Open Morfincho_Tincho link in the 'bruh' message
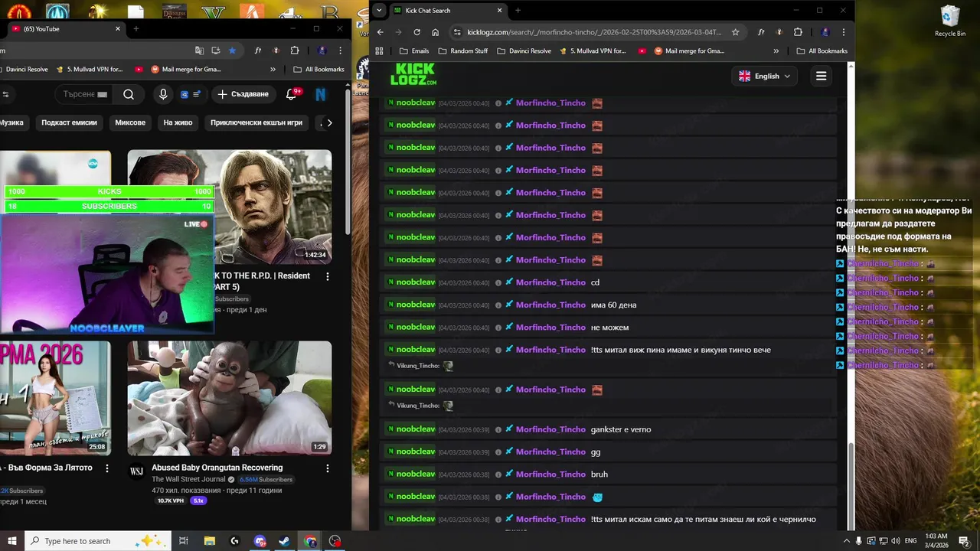The width and height of the screenshot is (980, 551). [x=550, y=474]
